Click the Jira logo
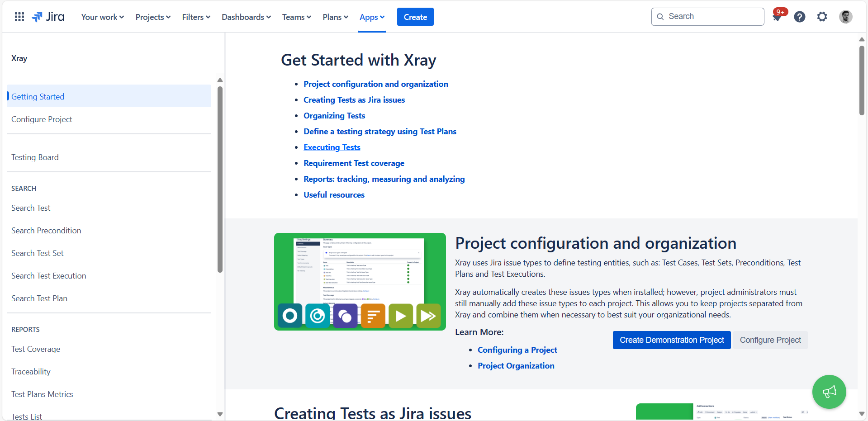 pyautogui.click(x=48, y=17)
